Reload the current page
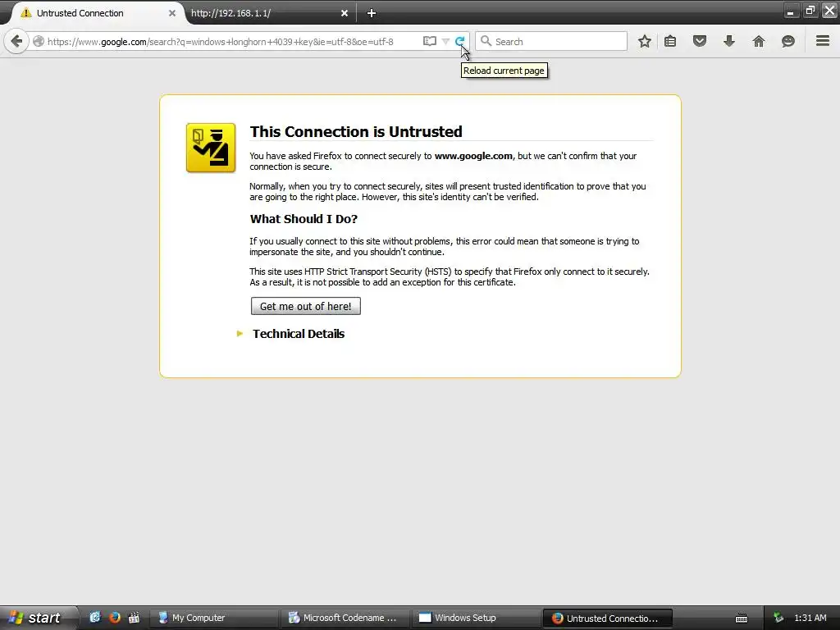This screenshot has width=840, height=630. tap(459, 41)
